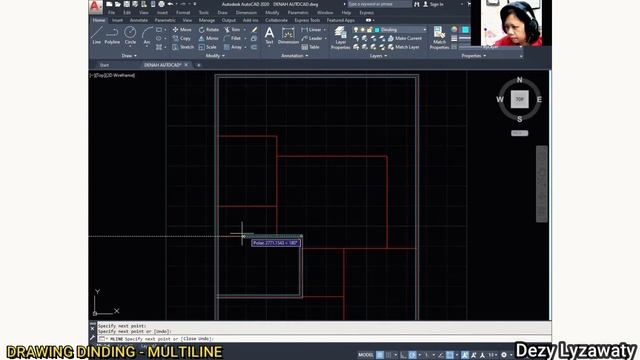Screen dimensions: 640x360
Task: Toggle ortho mode in status bar
Action: 403,355
